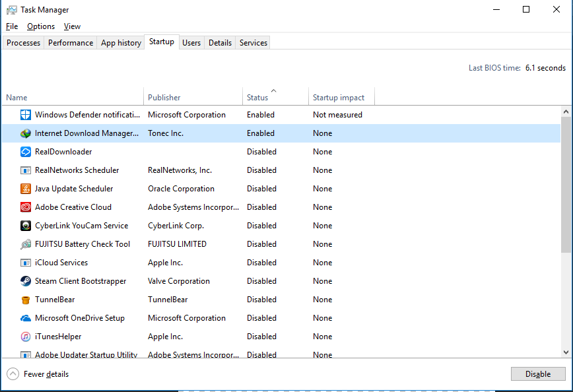Close the Task Manager window
Screen dimensions: 573x392
(x=556, y=9)
